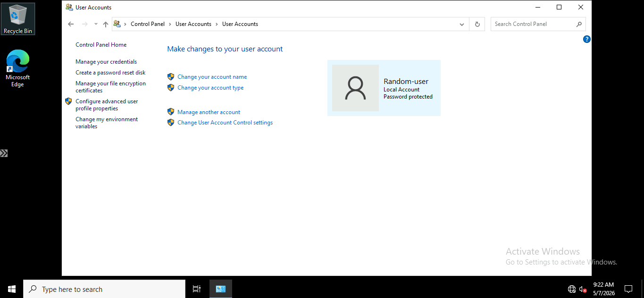Open network status tray icon
This screenshot has height=298, width=644.
pos(572,289)
